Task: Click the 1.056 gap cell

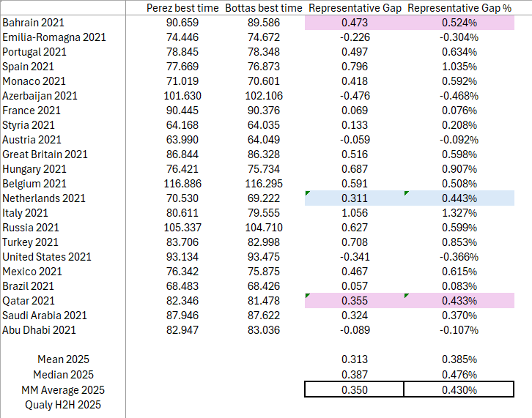Action: [355, 213]
